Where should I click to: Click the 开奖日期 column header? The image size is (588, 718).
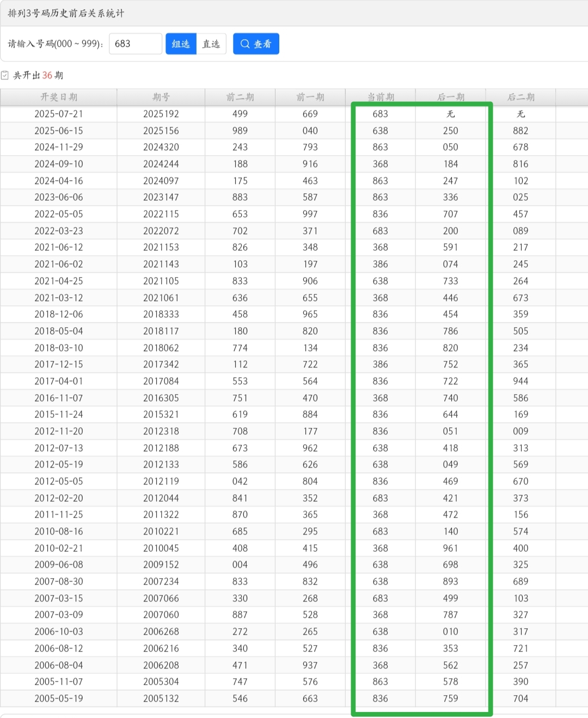pos(59,97)
